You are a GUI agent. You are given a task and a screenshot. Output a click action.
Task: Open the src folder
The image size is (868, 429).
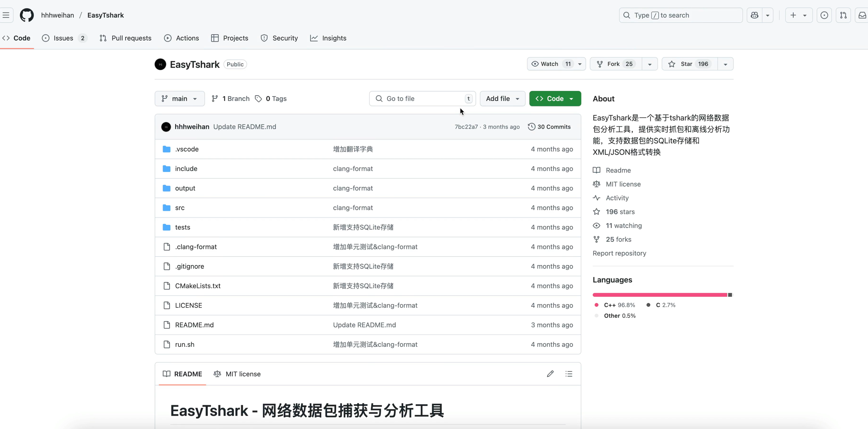180,208
